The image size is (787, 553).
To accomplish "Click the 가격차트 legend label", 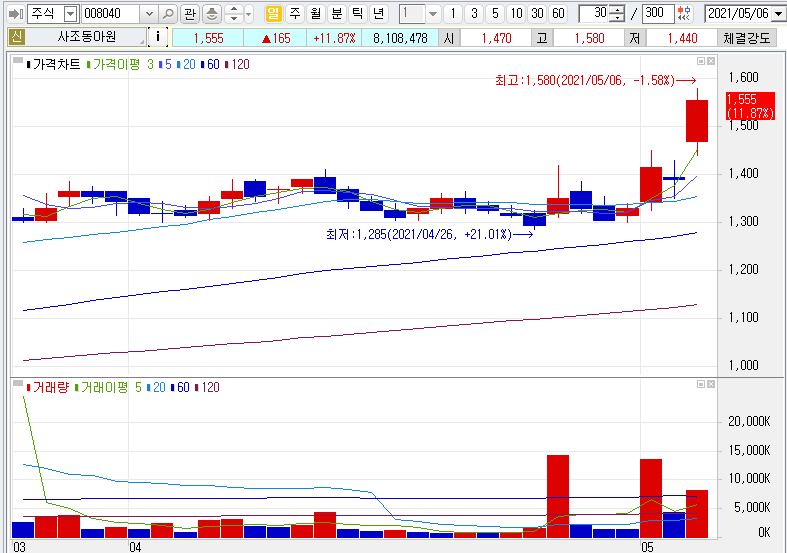I will coord(53,64).
